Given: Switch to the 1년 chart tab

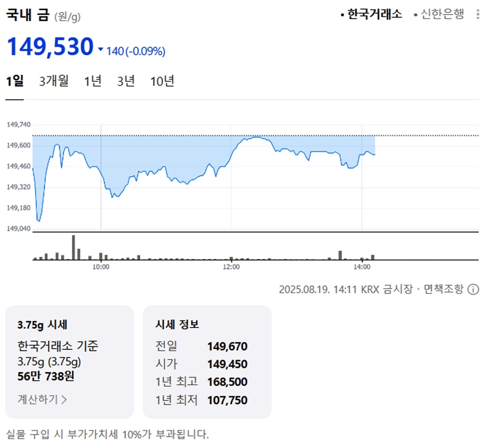Looking at the screenshot, I should click(x=93, y=81).
